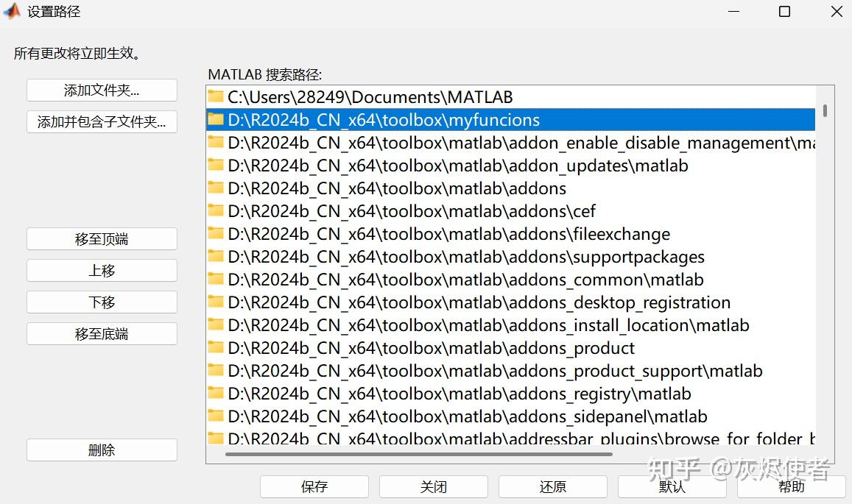The height and width of the screenshot is (504, 852).
Task: Click the folder icon beside myfuncions path
Action: point(216,119)
